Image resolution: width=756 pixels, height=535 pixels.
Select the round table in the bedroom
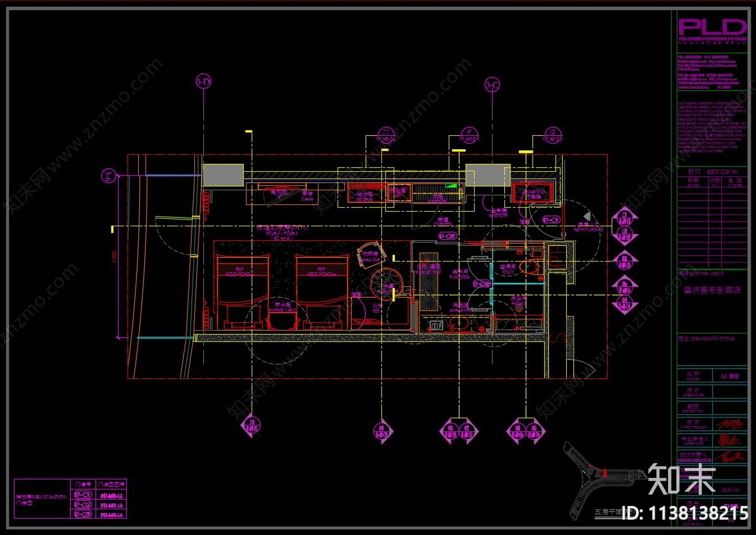[387, 284]
